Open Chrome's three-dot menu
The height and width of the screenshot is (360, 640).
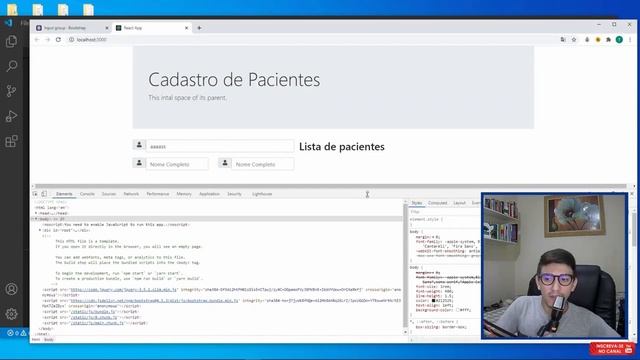(x=630, y=40)
